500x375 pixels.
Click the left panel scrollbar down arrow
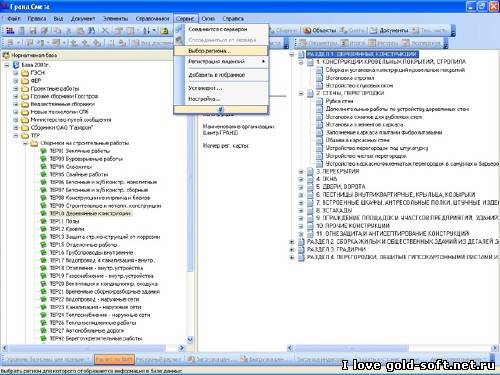click(190, 340)
